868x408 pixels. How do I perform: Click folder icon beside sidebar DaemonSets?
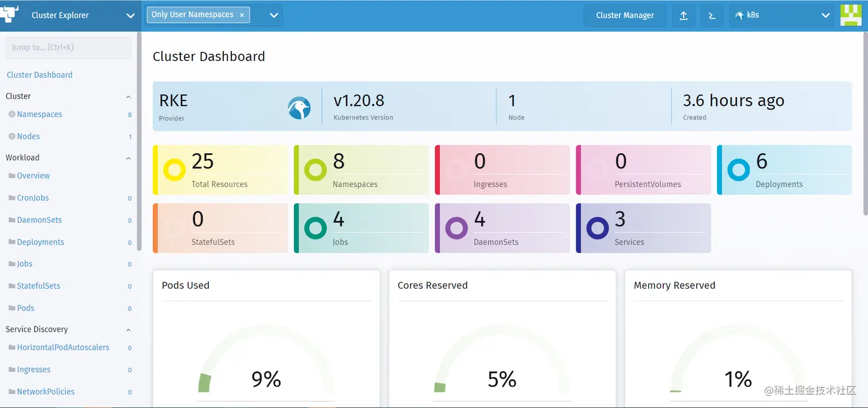click(x=11, y=220)
